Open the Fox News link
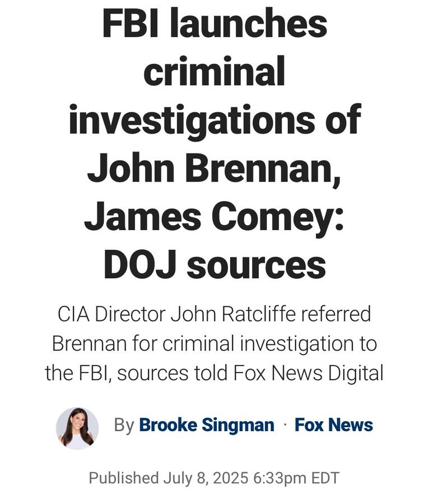 [334, 425]
